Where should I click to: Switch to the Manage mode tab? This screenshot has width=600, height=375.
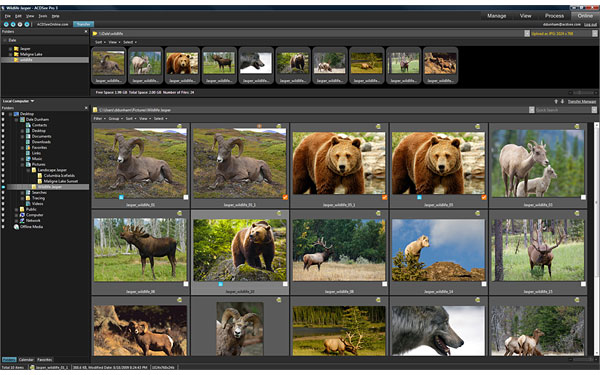point(497,16)
